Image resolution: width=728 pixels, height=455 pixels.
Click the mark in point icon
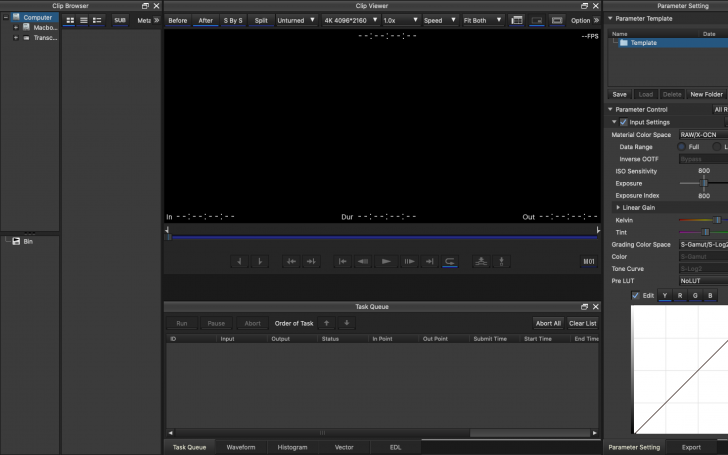tap(239, 261)
